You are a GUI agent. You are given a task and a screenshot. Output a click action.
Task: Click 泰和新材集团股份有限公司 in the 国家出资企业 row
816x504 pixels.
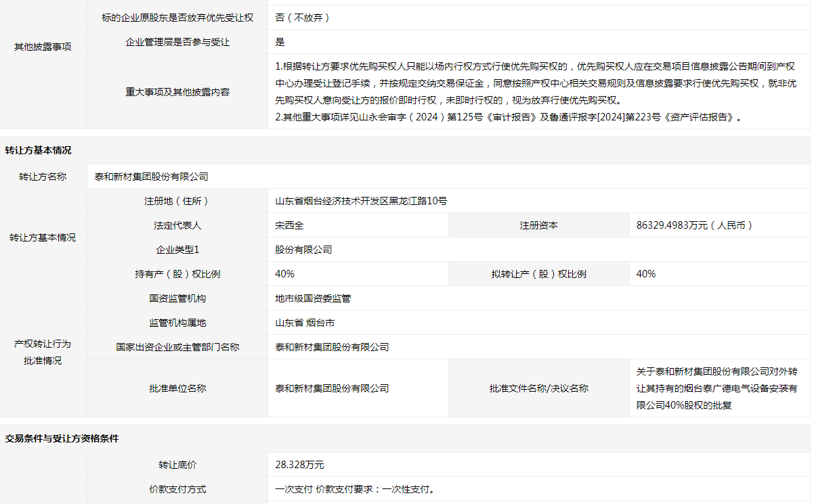[x=332, y=347]
